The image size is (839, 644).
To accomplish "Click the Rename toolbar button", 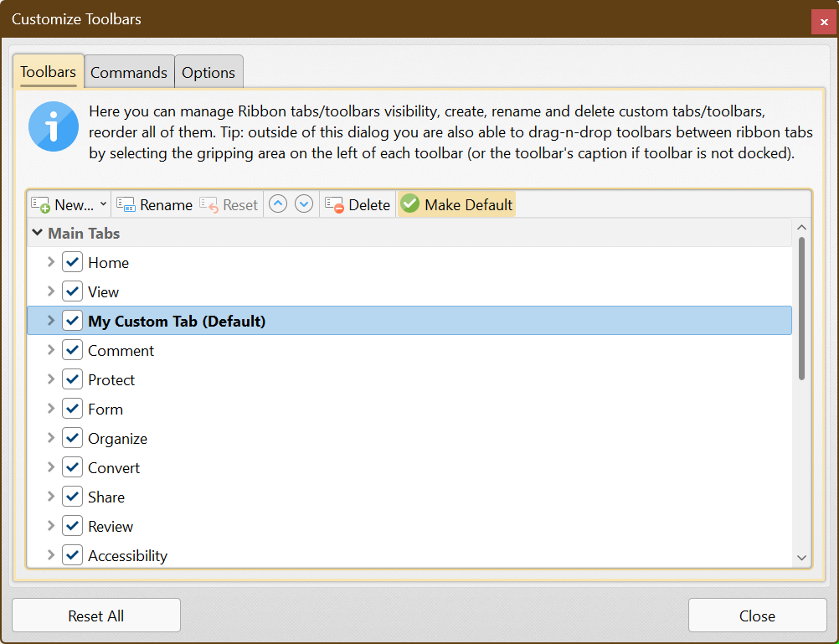I will click(x=155, y=205).
